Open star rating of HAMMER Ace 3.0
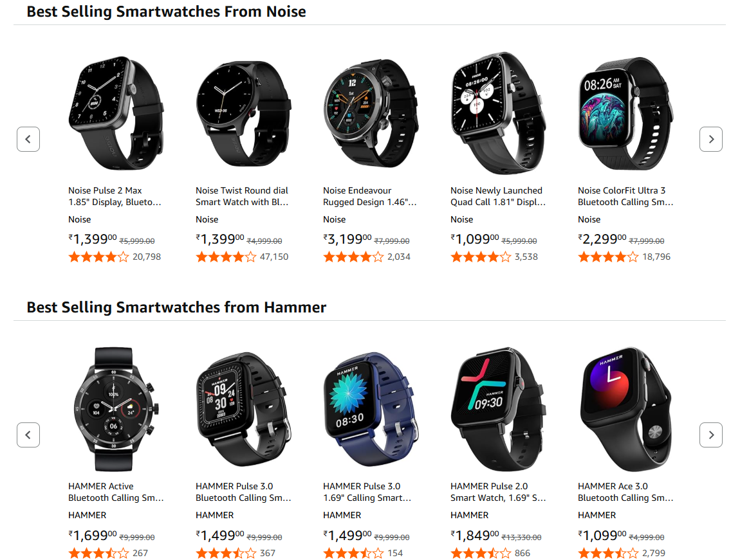The height and width of the screenshot is (560, 731). [x=608, y=553]
